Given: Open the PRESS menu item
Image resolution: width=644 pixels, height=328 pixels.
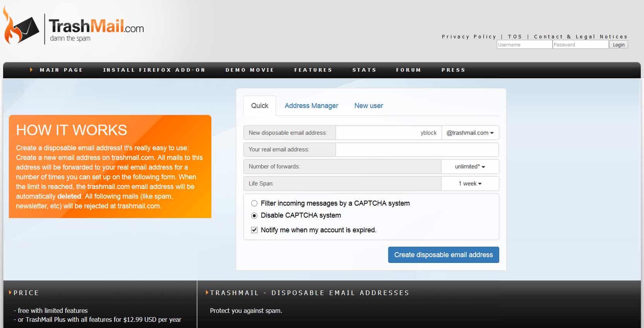Looking at the screenshot, I should click(x=453, y=70).
